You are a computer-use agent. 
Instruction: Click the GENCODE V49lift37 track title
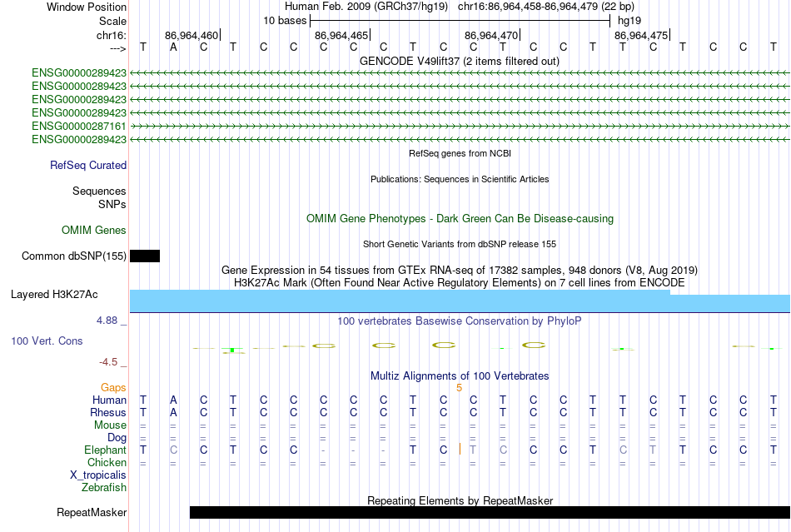coord(460,62)
